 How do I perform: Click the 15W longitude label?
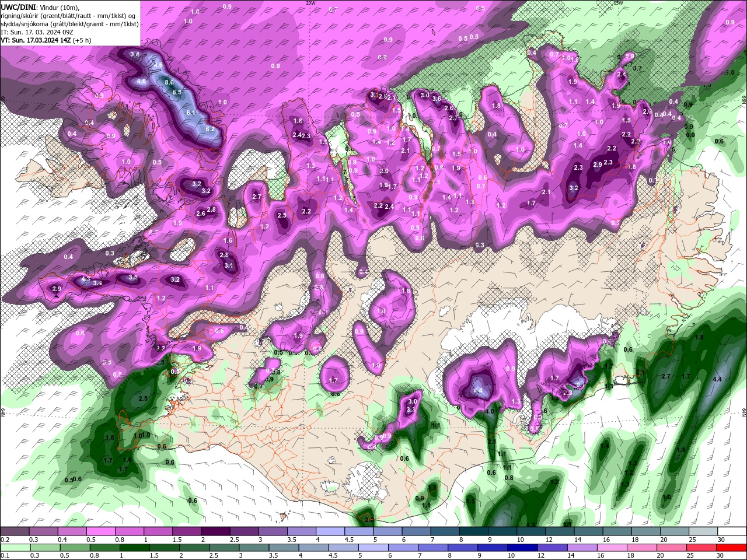tap(618, 3)
